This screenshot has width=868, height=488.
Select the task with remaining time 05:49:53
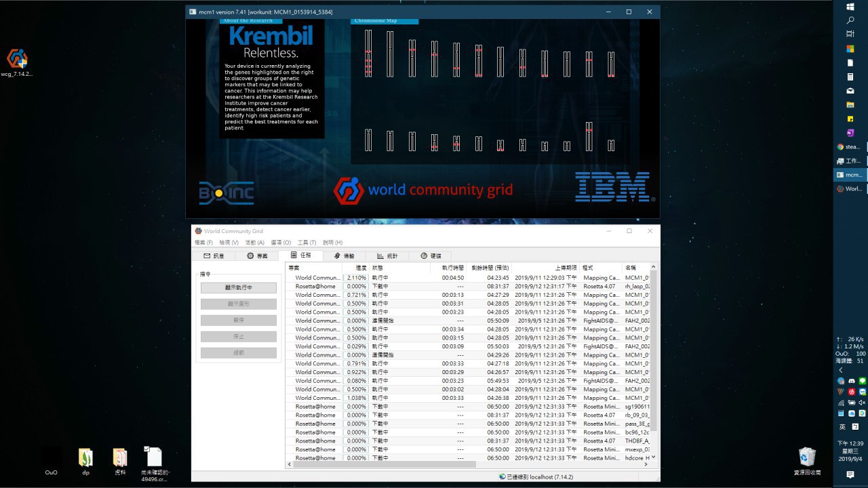(468, 381)
